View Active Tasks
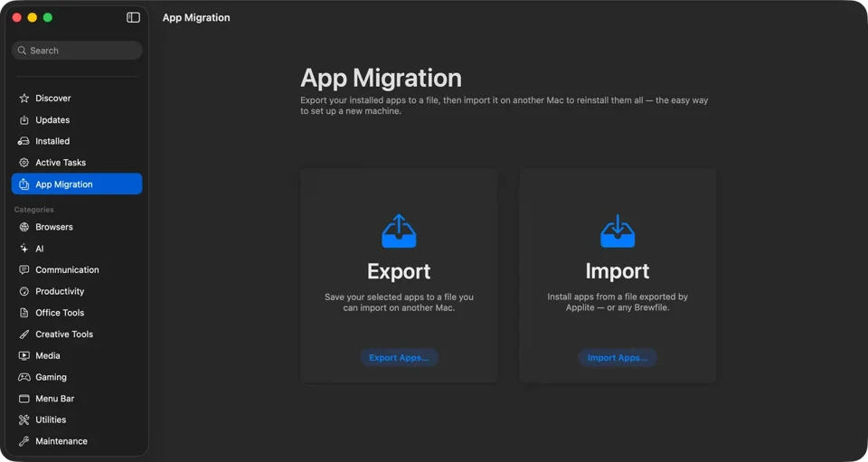Viewport: 868px width, 462px height. 77,163
